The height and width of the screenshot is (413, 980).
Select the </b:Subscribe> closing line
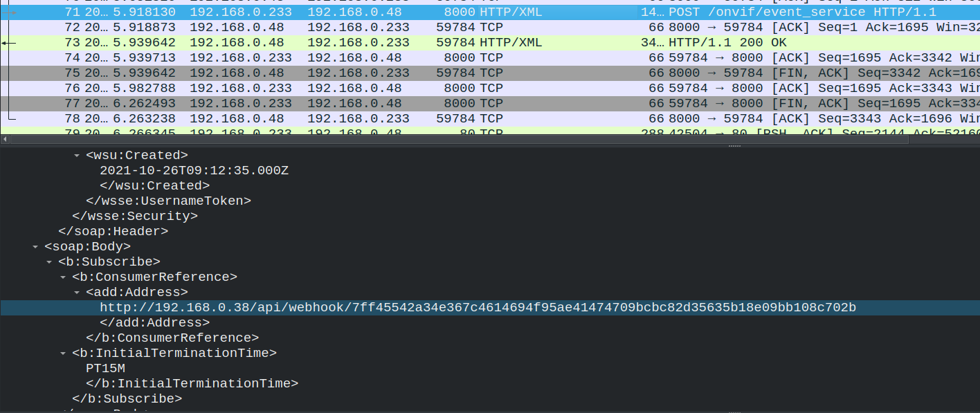pos(127,399)
